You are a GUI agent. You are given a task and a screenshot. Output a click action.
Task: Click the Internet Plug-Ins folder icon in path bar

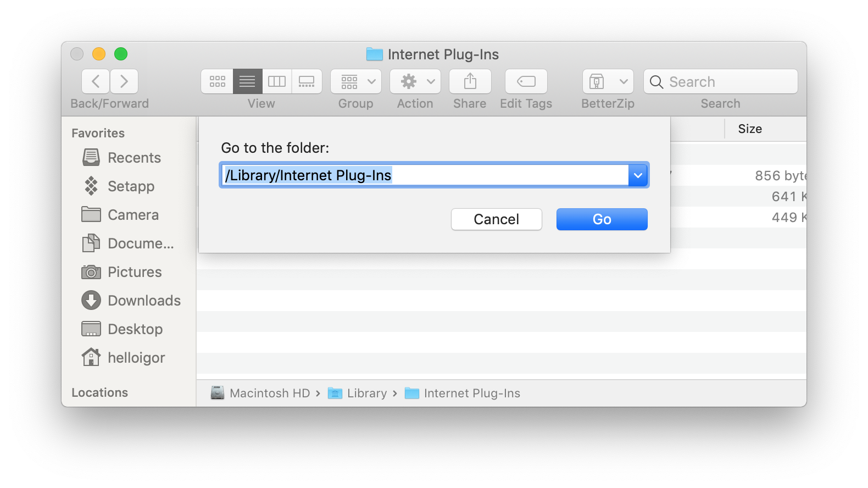(x=412, y=393)
